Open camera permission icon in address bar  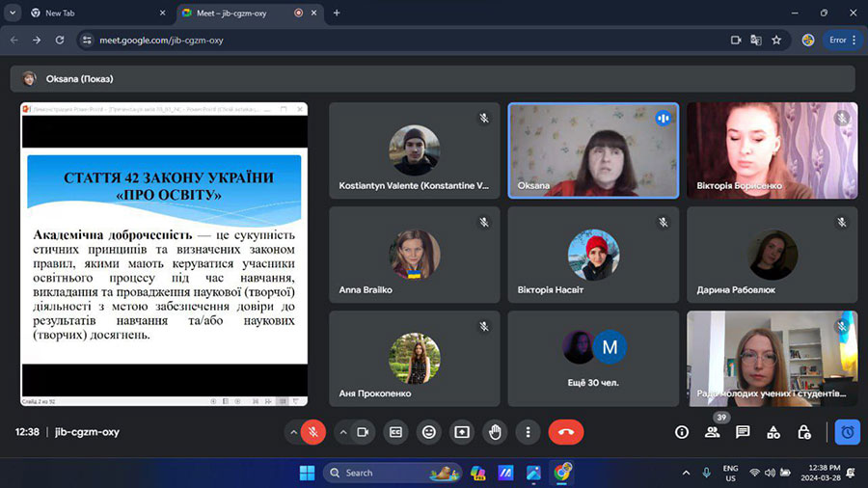(x=736, y=40)
